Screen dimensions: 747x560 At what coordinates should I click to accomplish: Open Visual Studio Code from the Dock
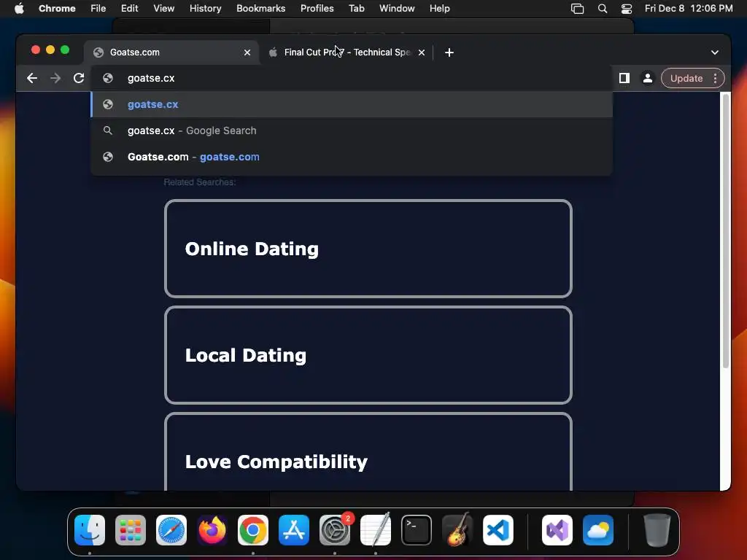[x=498, y=530]
